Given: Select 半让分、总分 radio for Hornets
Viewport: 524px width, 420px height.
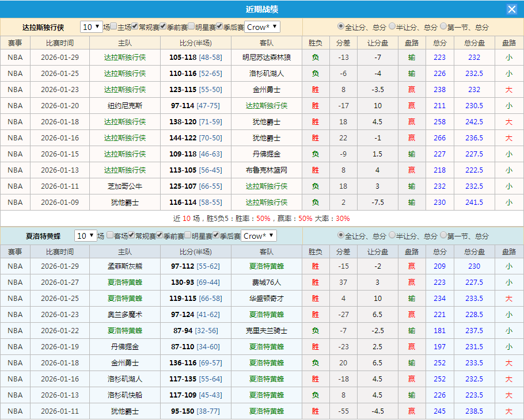Looking at the screenshot, I should [x=391, y=236].
